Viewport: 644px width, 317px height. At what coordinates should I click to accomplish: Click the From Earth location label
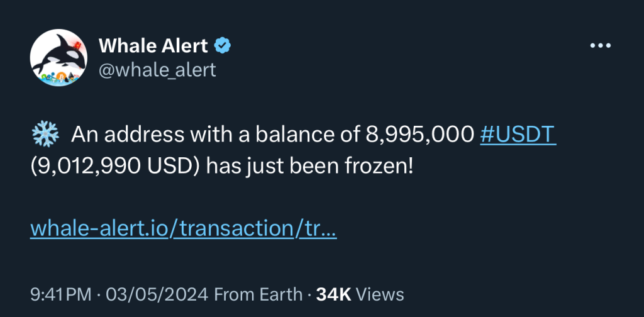click(259, 294)
